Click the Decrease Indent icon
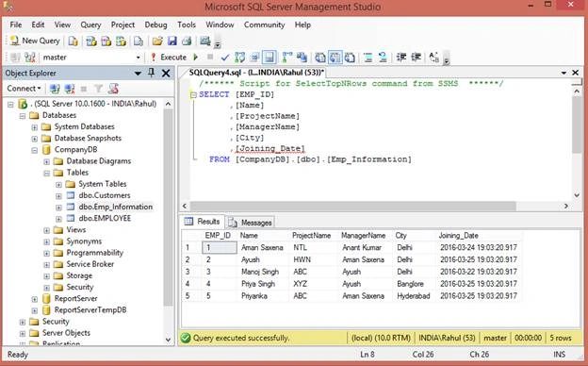Image resolution: width=588 pixels, height=366 pixels. [401, 57]
